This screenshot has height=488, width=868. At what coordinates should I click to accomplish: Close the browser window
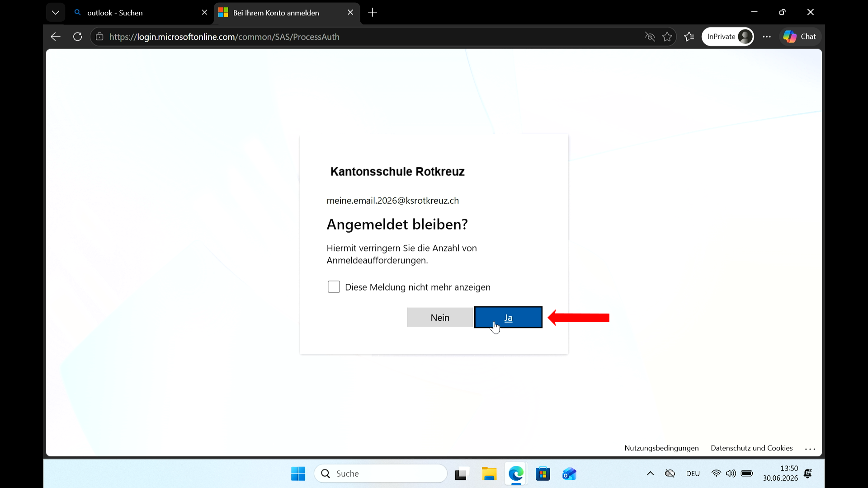click(x=811, y=12)
